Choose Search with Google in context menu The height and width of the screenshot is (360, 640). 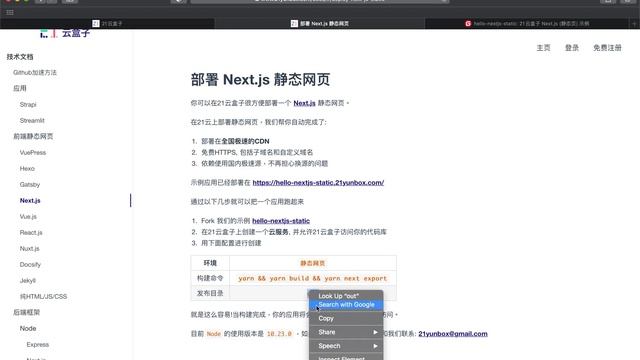pos(346,305)
